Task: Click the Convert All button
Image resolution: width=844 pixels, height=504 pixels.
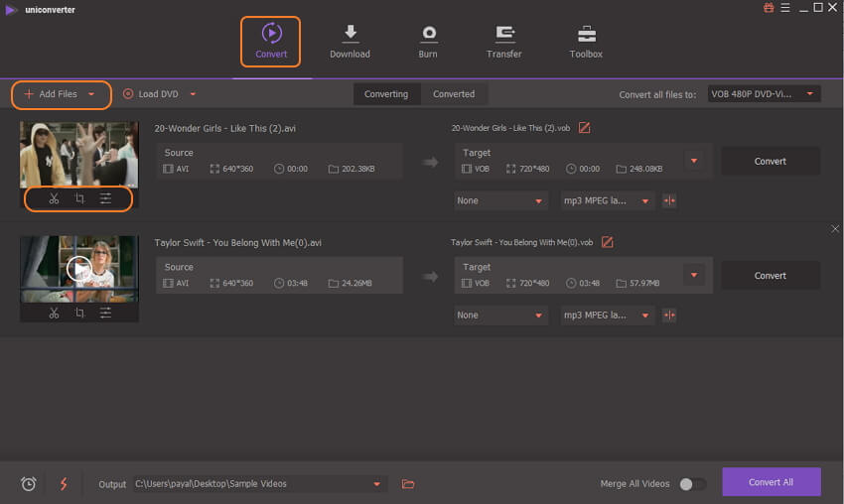Action: tap(772, 482)
